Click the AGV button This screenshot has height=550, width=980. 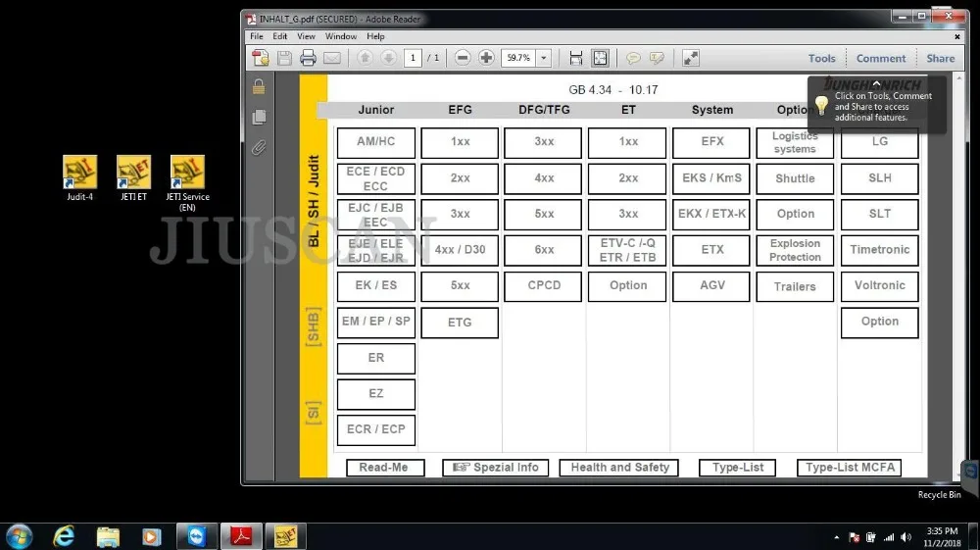point(711,286)
